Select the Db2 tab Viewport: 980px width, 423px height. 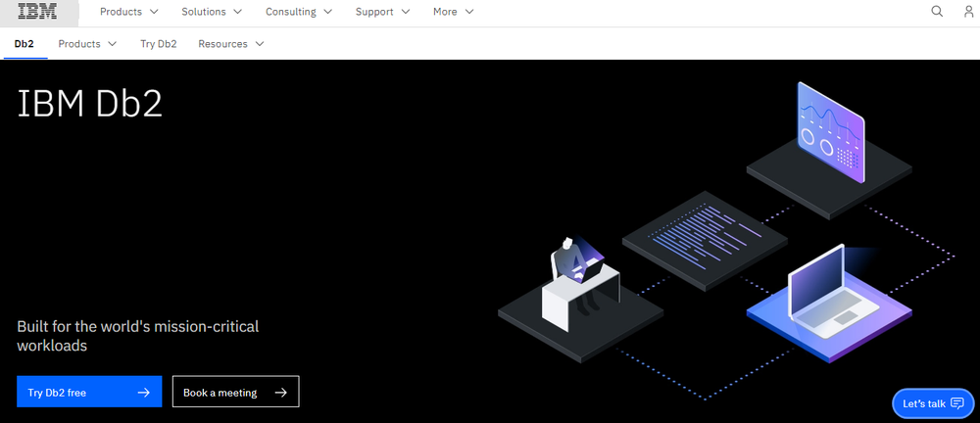(24, 44)
